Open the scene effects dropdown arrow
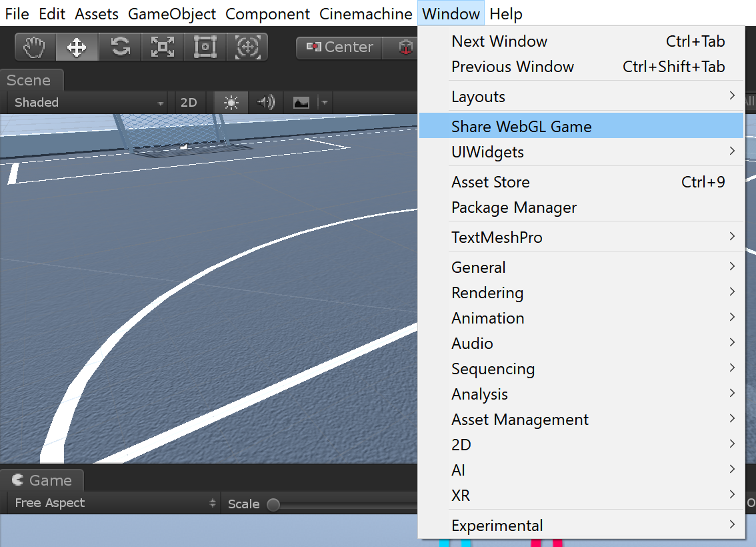Viewport: 756px width, 547px height. (325, 102)
